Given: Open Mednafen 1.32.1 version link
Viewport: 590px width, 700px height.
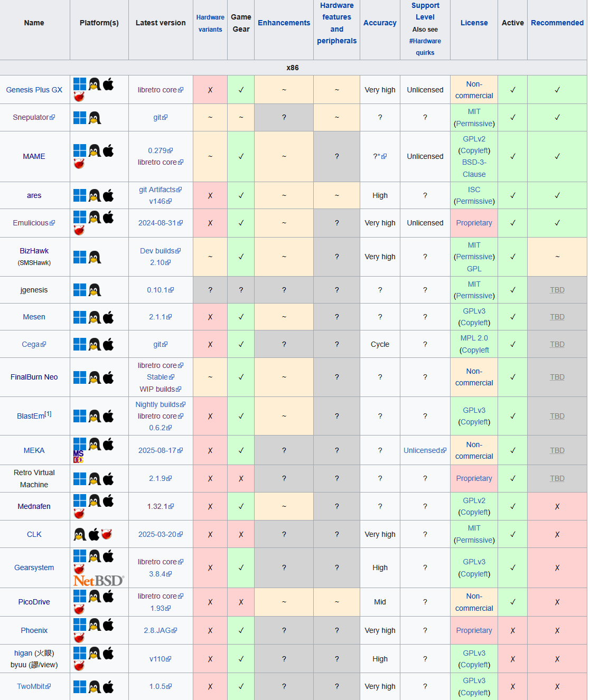Looking at the screenshot, I should [161, 506].
